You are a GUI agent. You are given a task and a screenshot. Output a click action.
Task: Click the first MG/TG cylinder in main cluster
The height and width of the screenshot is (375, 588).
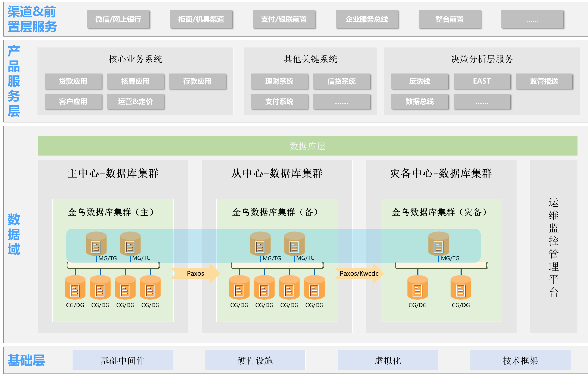click(x=96, y=244)
